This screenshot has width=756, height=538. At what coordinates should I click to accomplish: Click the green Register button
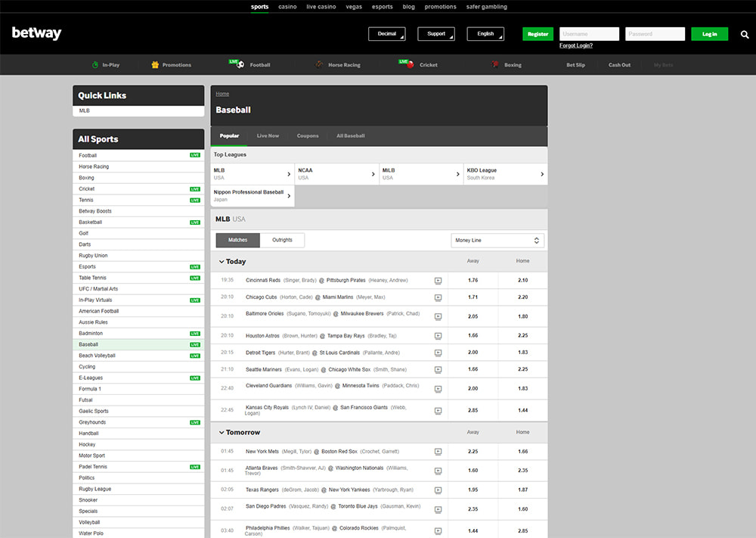[538, 34]
